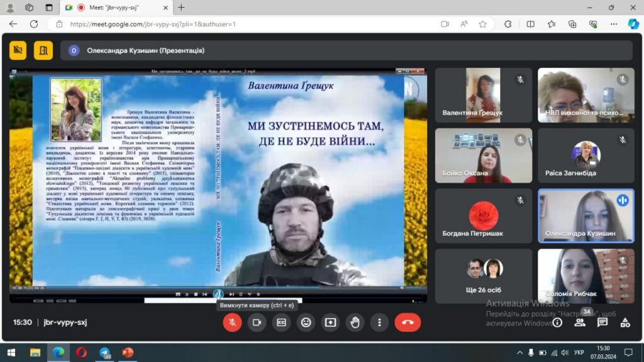The image size is (644, 362).
Task: Show the people list icon
Action: (580, 322)
